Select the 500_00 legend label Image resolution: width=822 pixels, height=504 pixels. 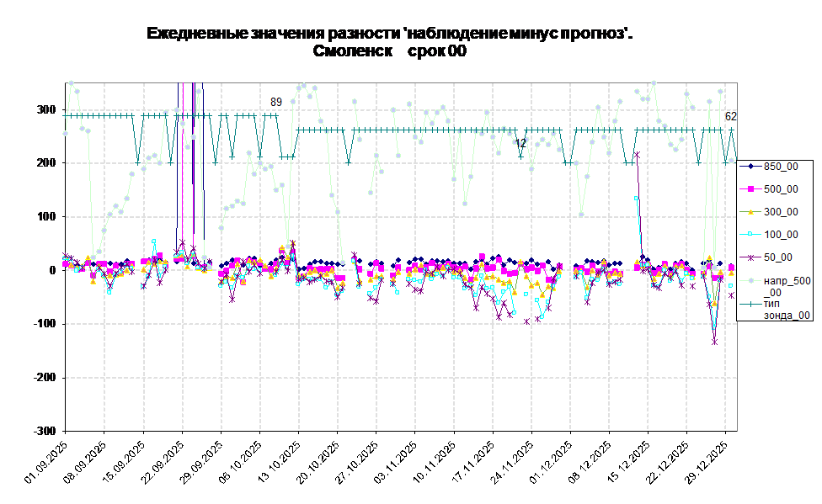(x=781, y=189)
